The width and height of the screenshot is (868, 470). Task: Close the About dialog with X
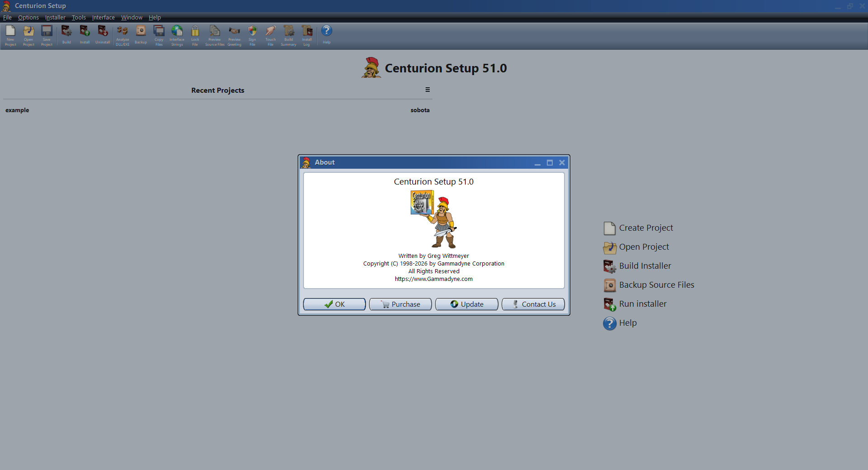(x=562, y=162)
